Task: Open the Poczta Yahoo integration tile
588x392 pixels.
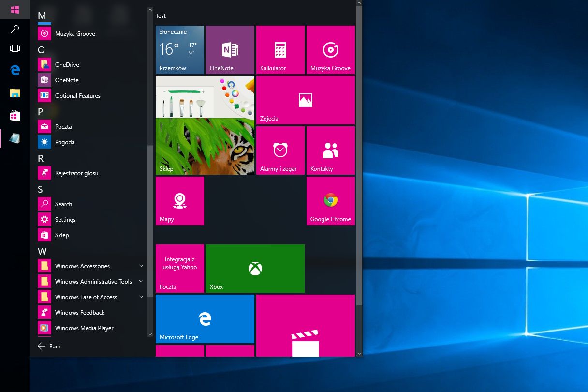Action: (x=180, y=269)
